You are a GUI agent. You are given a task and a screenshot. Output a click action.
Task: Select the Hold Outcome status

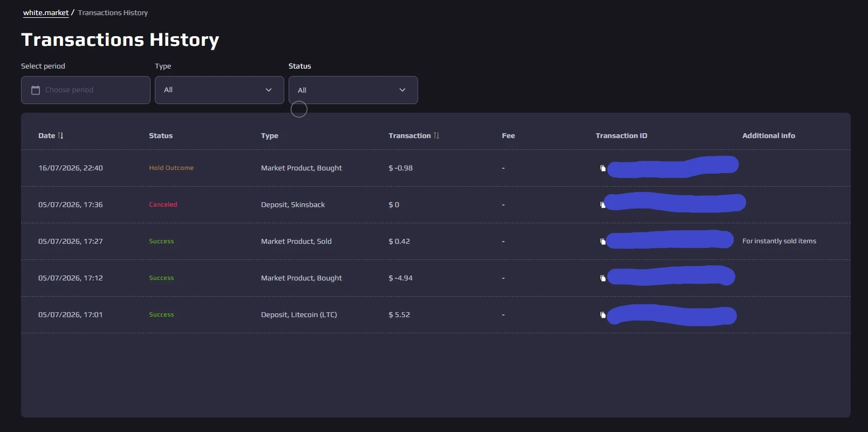[x=171, y=168]
